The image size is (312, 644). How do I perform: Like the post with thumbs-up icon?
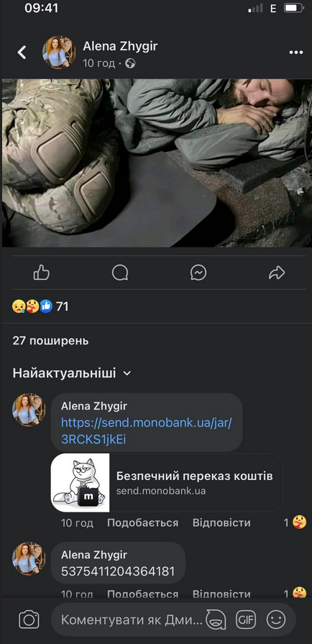(42, 272)
